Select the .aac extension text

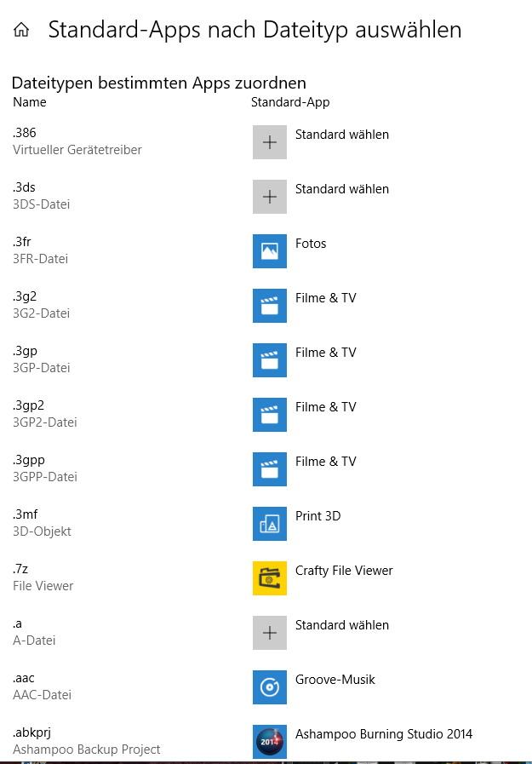[24, 679]
